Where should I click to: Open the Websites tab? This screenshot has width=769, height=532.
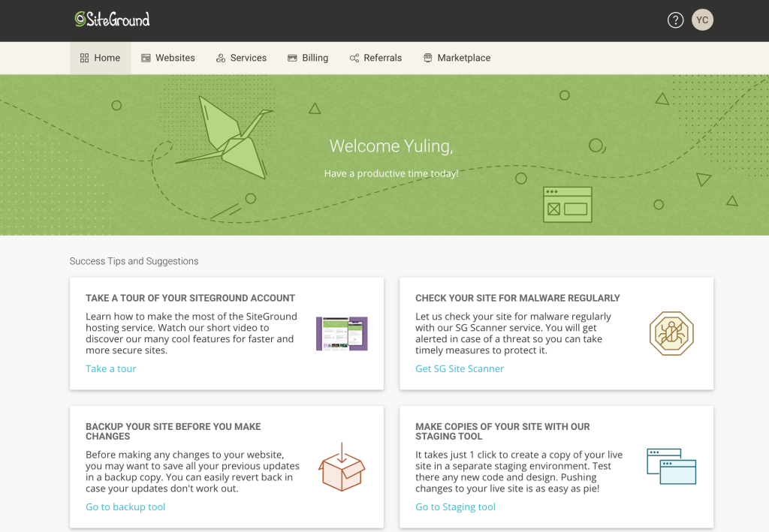point(168,58)
